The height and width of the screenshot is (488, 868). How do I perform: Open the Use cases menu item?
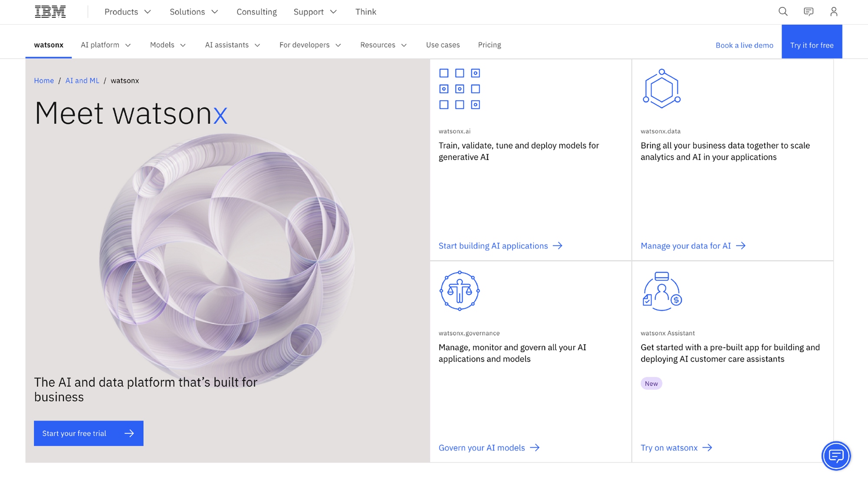[443, 45]
